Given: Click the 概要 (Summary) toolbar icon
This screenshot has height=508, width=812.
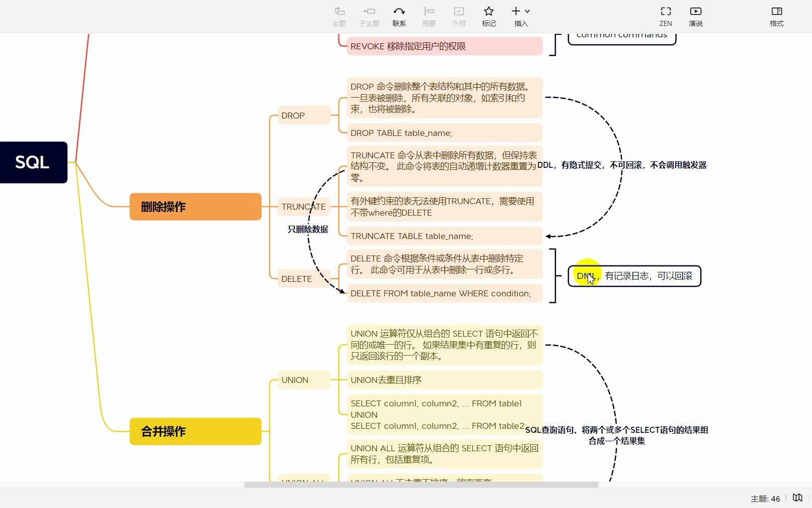Looking at the screenshot, I should click(429, 16).
